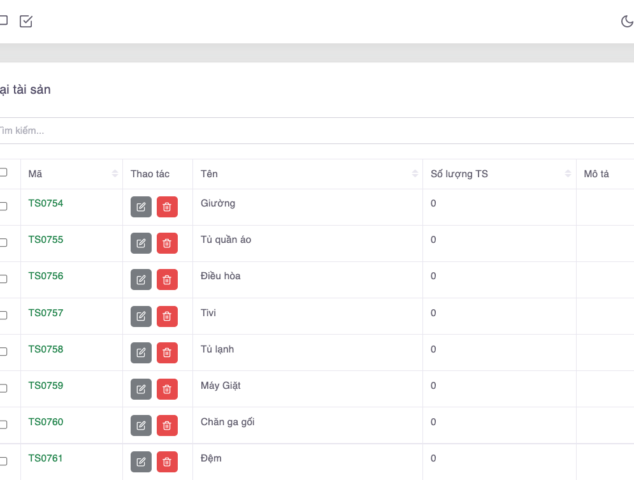Sort by Số lượng TS column
This screenshot has height=480, width=634.
[x=568, y=174]
